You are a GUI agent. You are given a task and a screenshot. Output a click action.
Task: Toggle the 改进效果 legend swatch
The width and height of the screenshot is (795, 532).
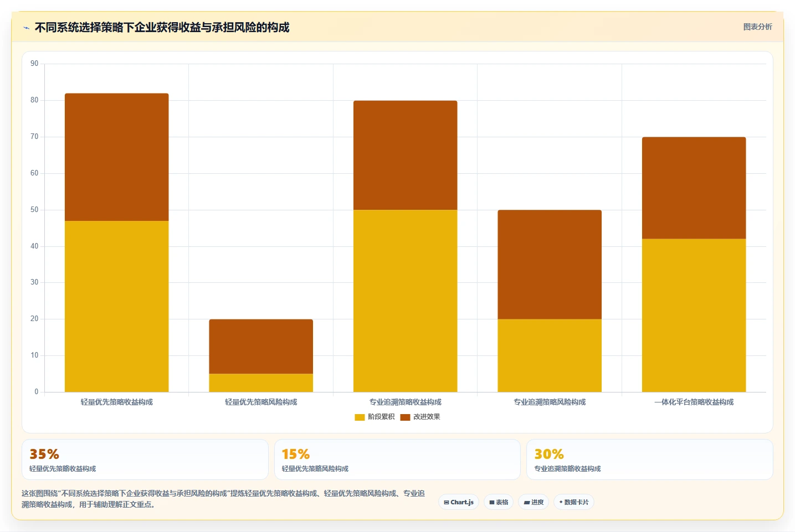(405, 417)
